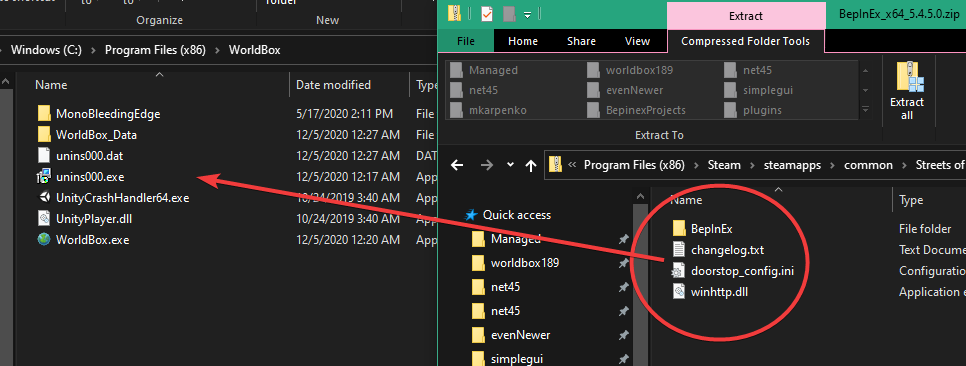Expand chevron after steamapps in address bar
The image size is (966, 366).
coord(833,165)
